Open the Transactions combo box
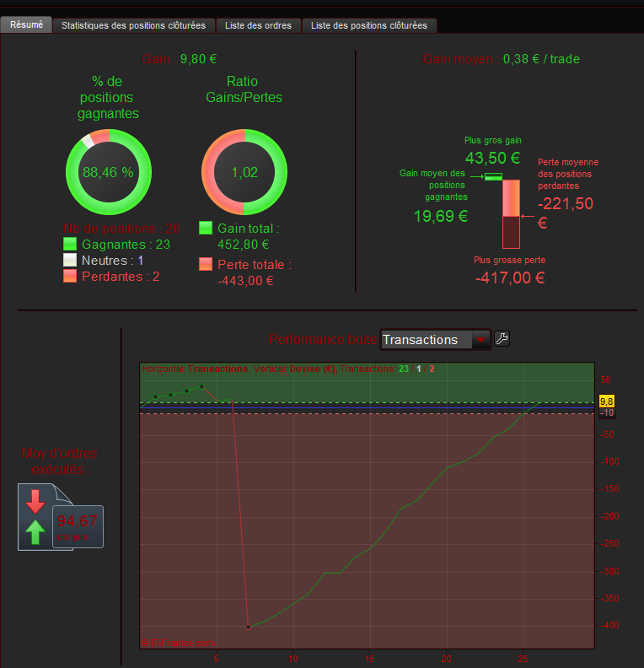This screenshot has width=644, height=668. coord(436,340)
